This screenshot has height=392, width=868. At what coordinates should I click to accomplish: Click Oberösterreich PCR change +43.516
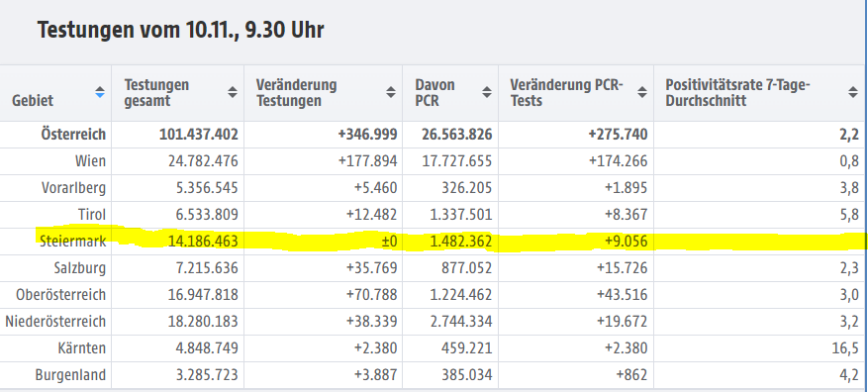point(623,295)
